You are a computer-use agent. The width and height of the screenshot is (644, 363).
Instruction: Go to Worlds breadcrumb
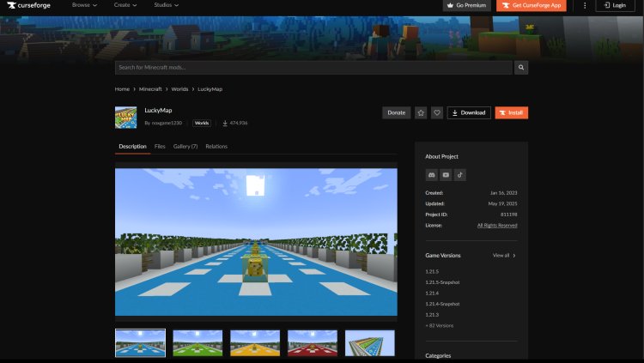click(x=179, y=89)
